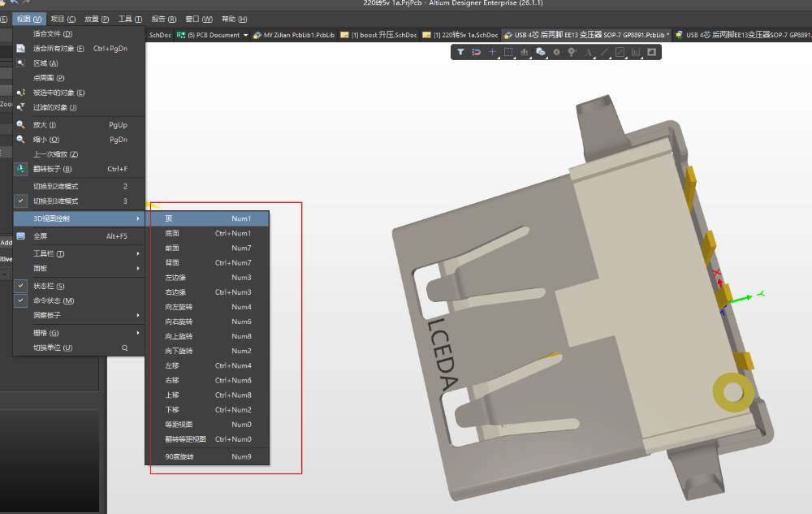Screen dimensions: 812x514
Task: Click the 3D body icon in the active bar
Action: coord(540,52)
